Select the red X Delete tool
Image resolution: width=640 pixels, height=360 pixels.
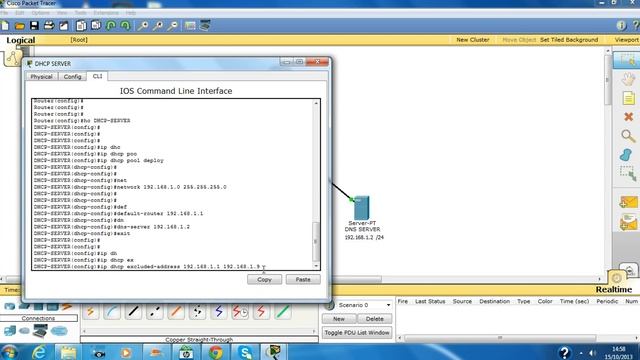coord(629,117)
